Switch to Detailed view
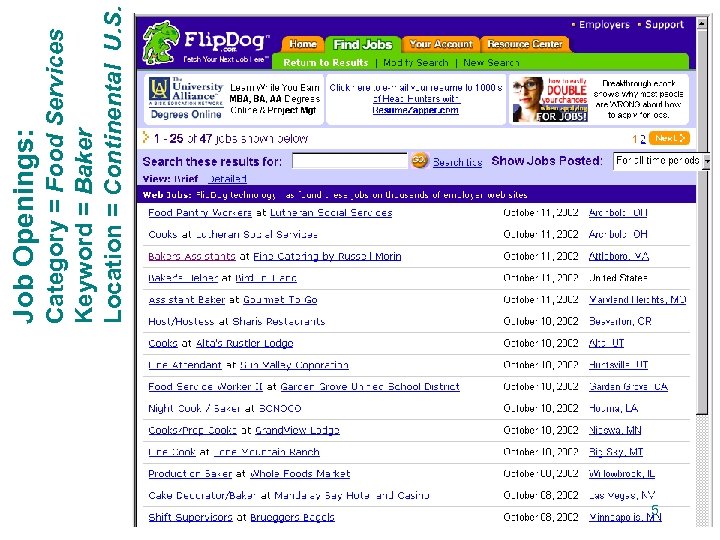The width and height of the screenshot is (720, 540). [227, 179]
